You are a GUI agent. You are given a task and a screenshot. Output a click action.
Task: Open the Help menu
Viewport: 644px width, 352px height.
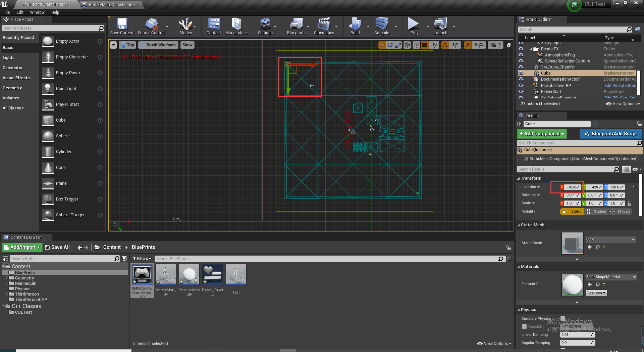pyautogui.click(x=55, y=12)
